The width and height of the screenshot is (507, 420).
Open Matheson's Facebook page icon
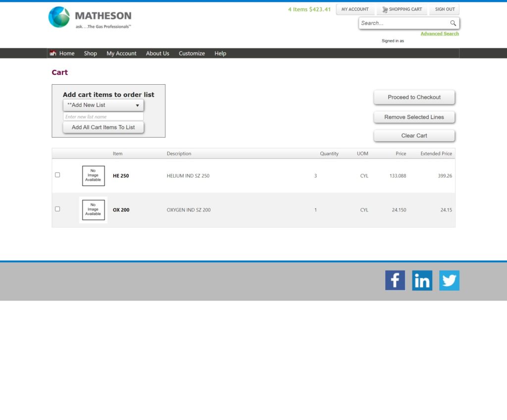(395, 280)
